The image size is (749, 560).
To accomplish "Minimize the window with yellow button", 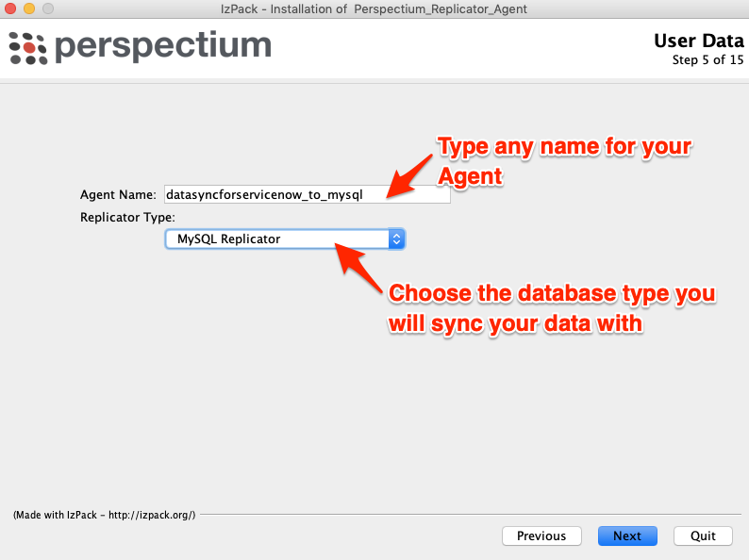I will click(x=29, y=8).
